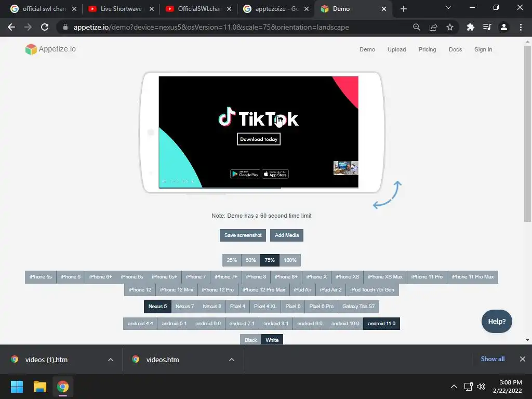Click the video thumbnail on device screen
532x399 pixels.
[345, 168]
